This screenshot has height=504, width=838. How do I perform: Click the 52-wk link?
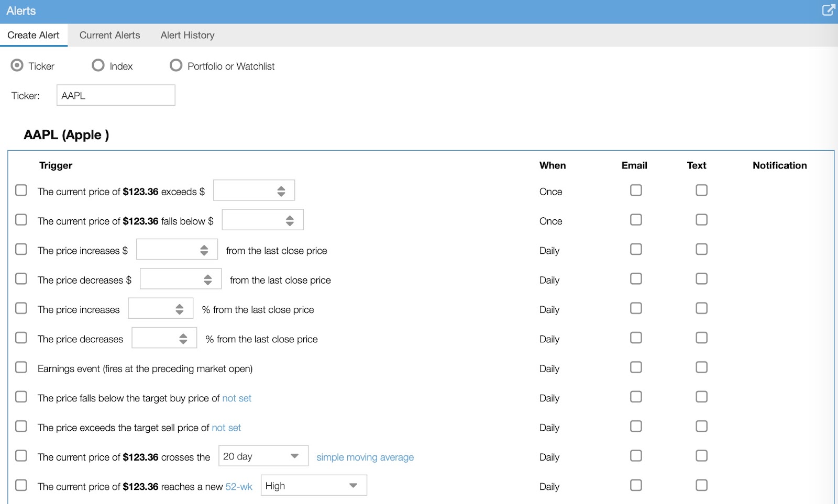[239, 487]
